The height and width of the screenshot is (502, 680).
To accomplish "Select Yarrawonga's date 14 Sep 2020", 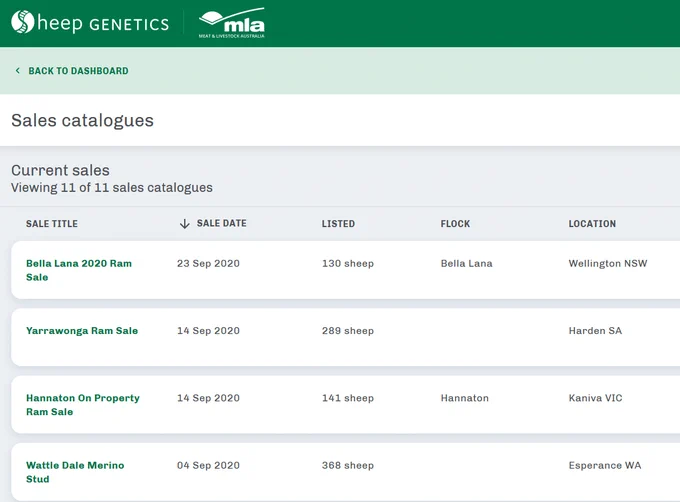I will (x=208, y=331).
